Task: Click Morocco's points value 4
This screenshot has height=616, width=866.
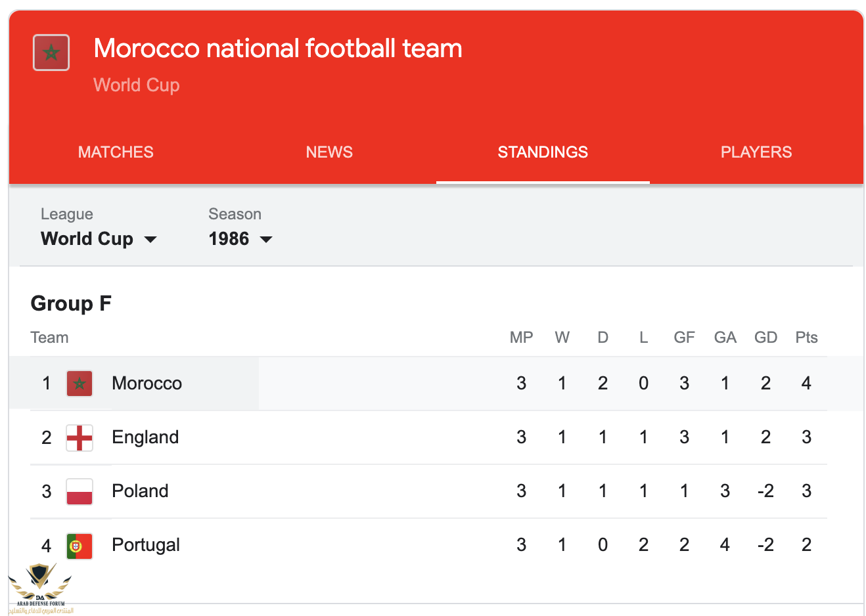Action: click(806, 384)
